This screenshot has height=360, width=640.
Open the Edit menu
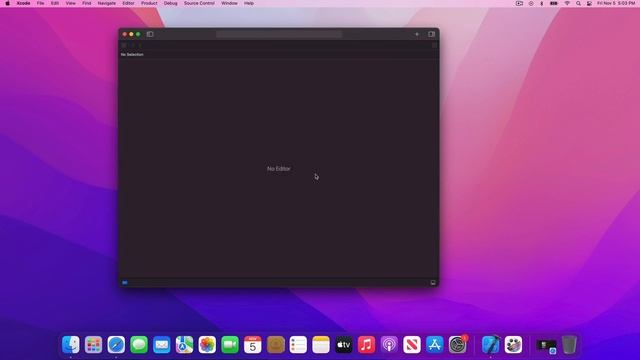click(55, 3)
